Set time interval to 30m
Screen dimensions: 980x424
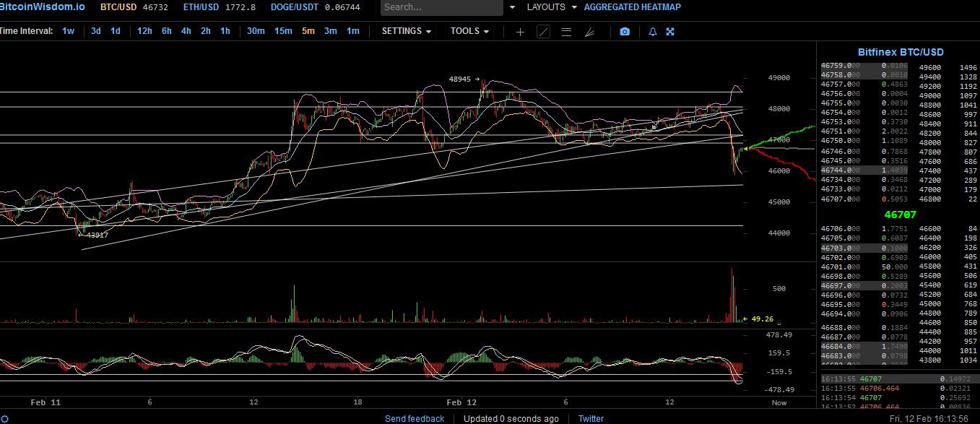(256, 31)
